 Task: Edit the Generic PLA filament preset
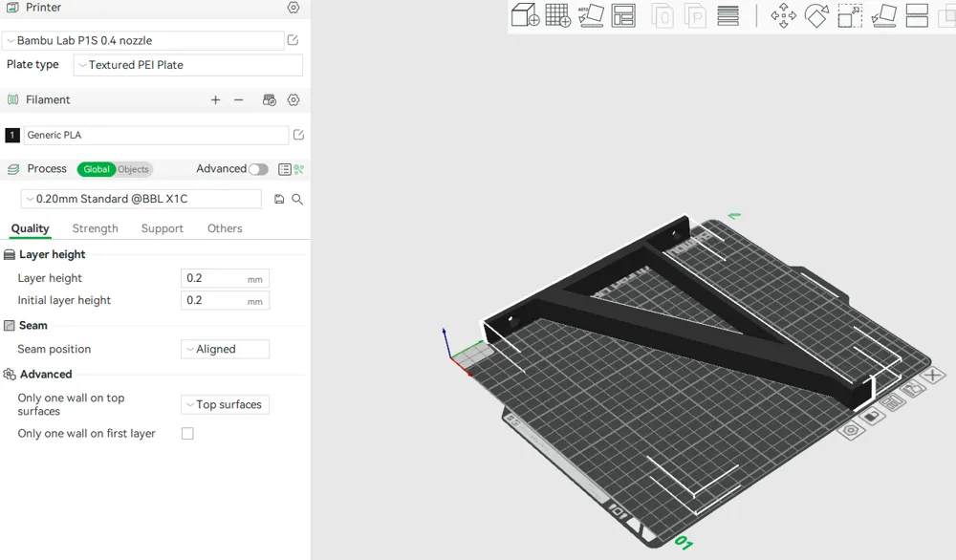(x=298, y=135)
